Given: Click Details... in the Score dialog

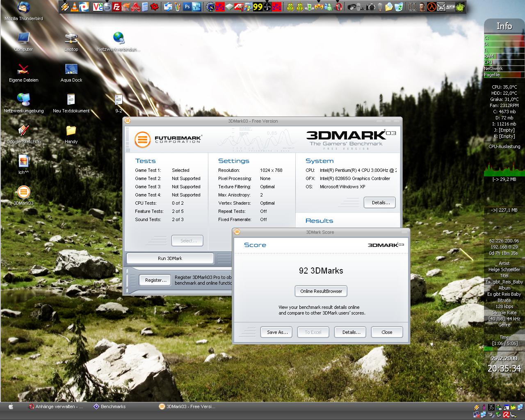Looking at the screenshot, I should tap(351, 332).
